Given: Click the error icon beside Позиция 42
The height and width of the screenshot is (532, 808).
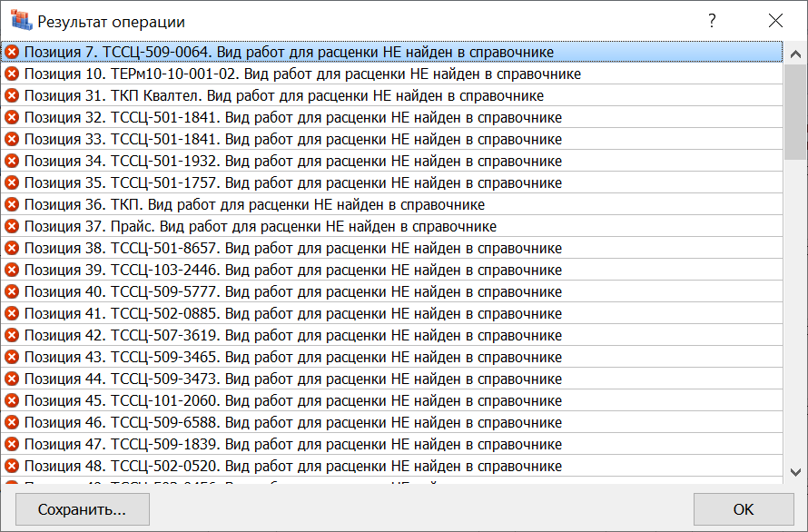Looking at the screenshot, I should [12, 335].
